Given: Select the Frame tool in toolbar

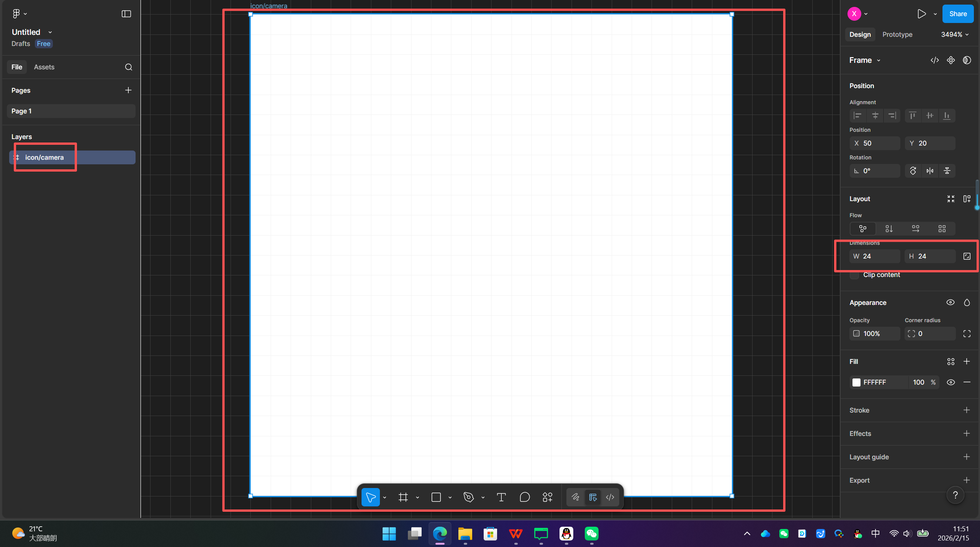Looking at the screenshot, I should click(x=403, y=497).
